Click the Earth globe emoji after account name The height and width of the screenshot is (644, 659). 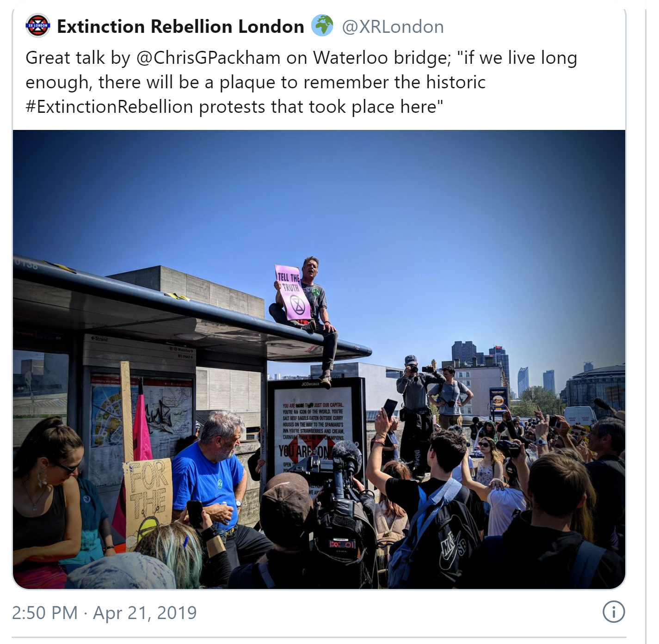[322, 26]
